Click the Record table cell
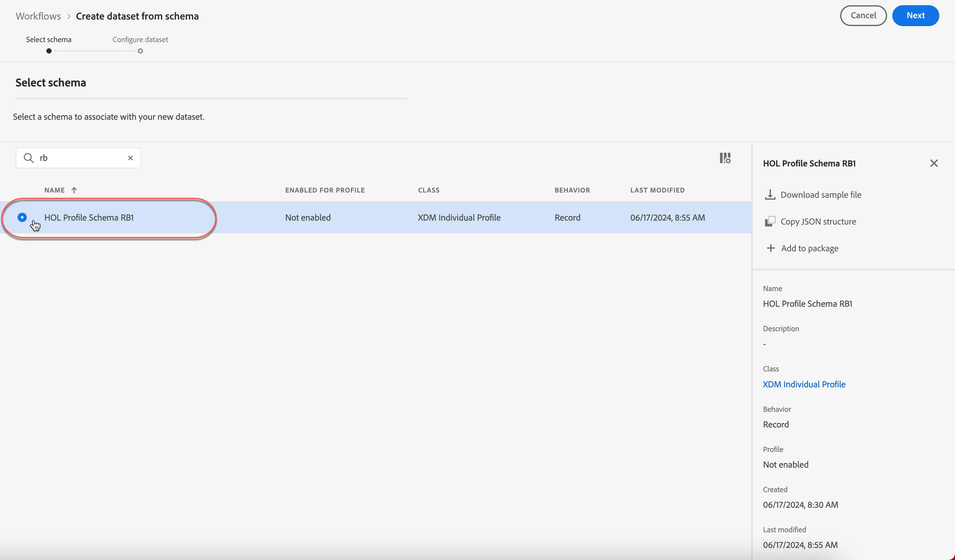955x560 pixels. [567, 217]
